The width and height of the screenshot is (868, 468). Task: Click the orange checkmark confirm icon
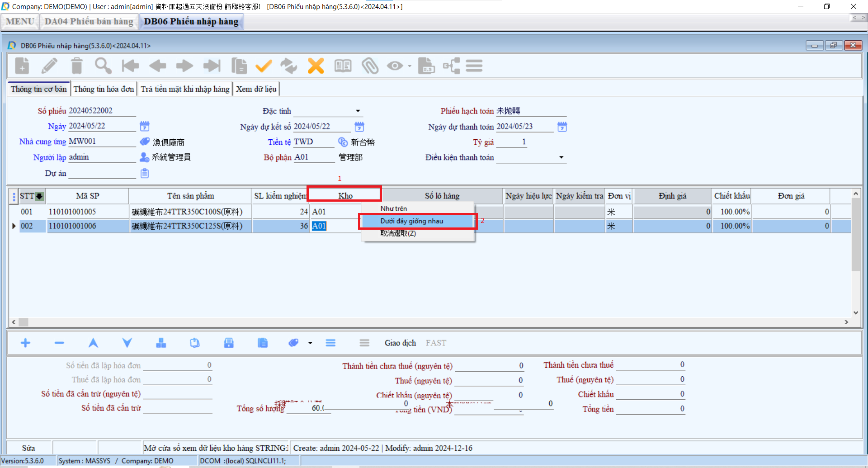(264, 66)
